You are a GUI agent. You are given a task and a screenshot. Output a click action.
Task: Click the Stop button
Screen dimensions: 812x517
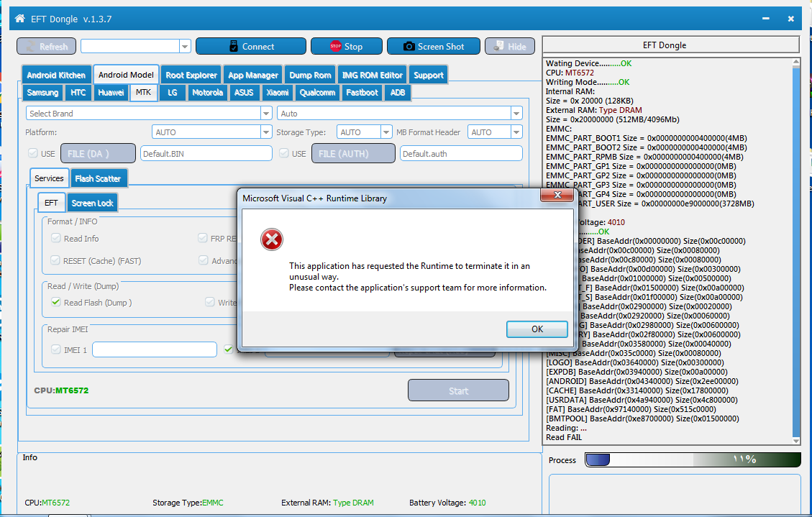point(346,46)
